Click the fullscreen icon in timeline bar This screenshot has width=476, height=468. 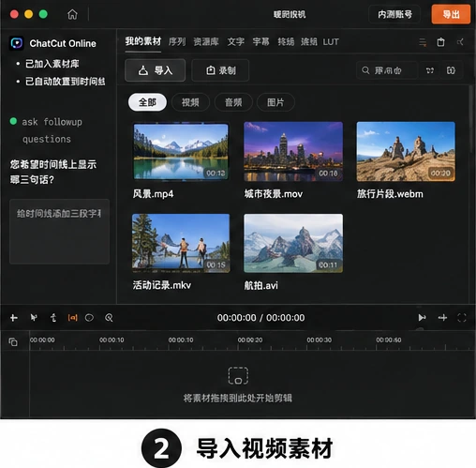tap(462, 318)
